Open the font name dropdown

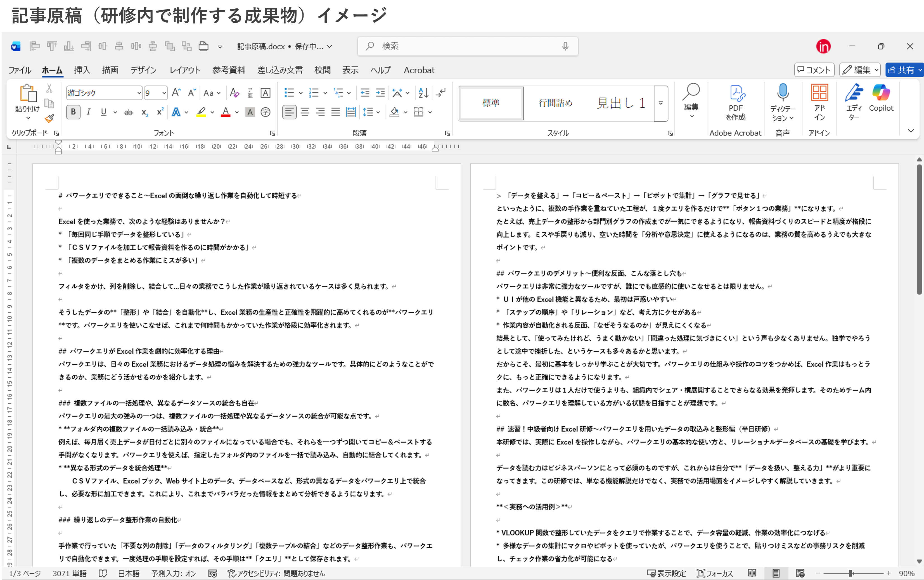[x=139, y=93]
